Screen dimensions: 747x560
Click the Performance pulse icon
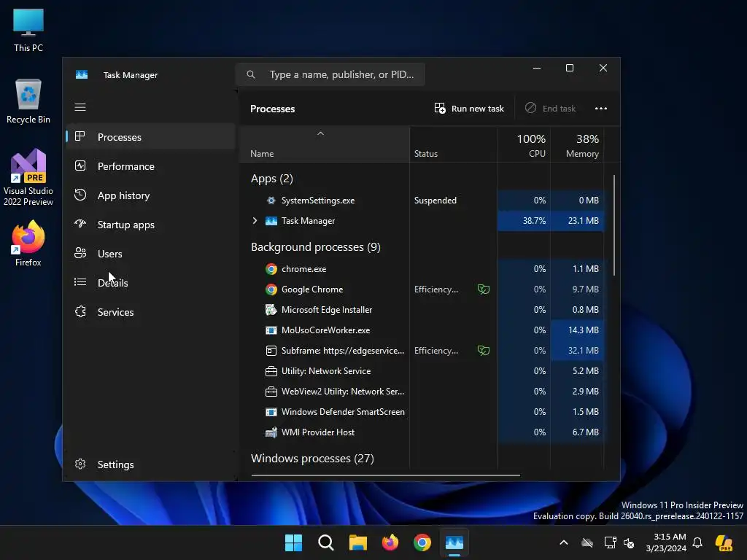[80, 166]
